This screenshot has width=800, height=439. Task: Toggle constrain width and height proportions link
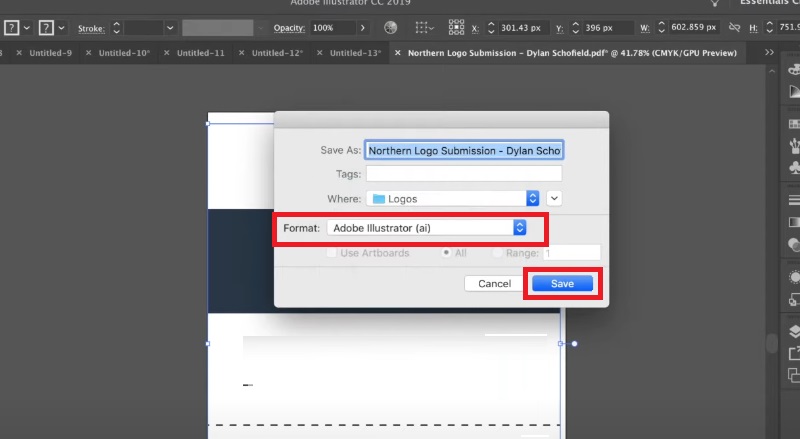click(734, 28)
